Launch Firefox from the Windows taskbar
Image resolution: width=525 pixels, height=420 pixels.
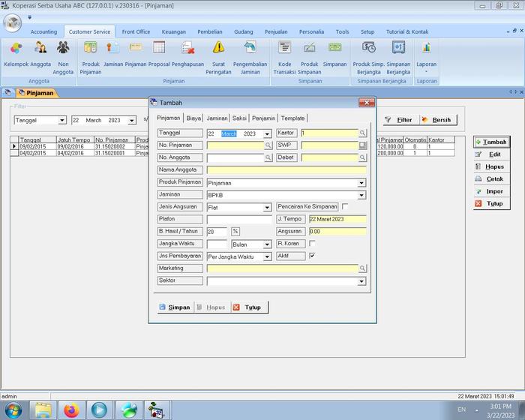click(71, 410)
